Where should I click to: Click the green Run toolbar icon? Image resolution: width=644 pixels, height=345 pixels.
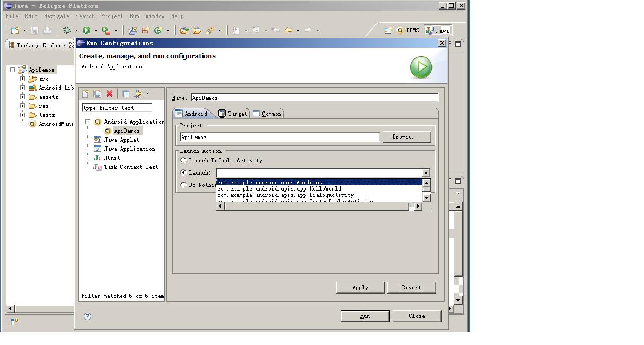pyautogui.click(x=86, y=31)
